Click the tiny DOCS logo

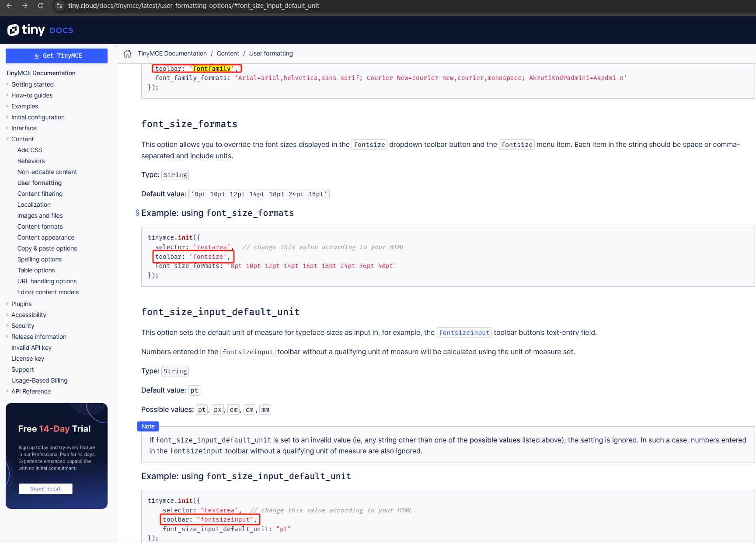click(40, 30)
